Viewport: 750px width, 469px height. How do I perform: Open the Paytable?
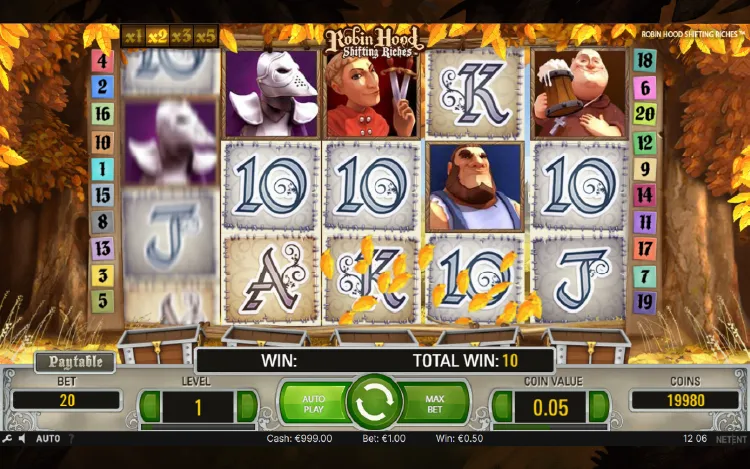[x=75, y=362]
